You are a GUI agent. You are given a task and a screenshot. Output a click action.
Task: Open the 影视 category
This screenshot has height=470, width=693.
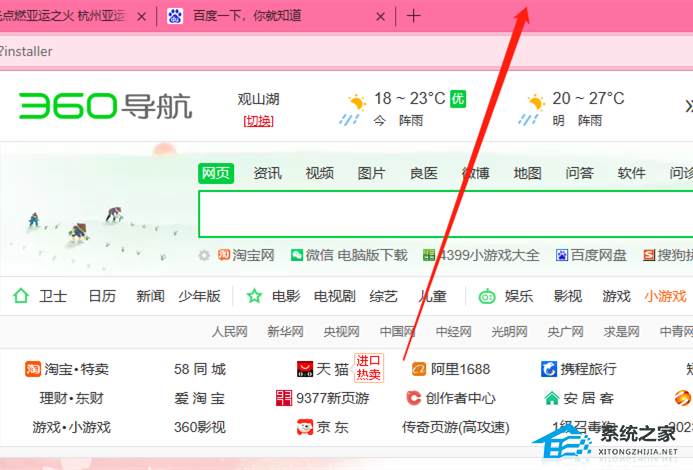(x=568, y=296)
